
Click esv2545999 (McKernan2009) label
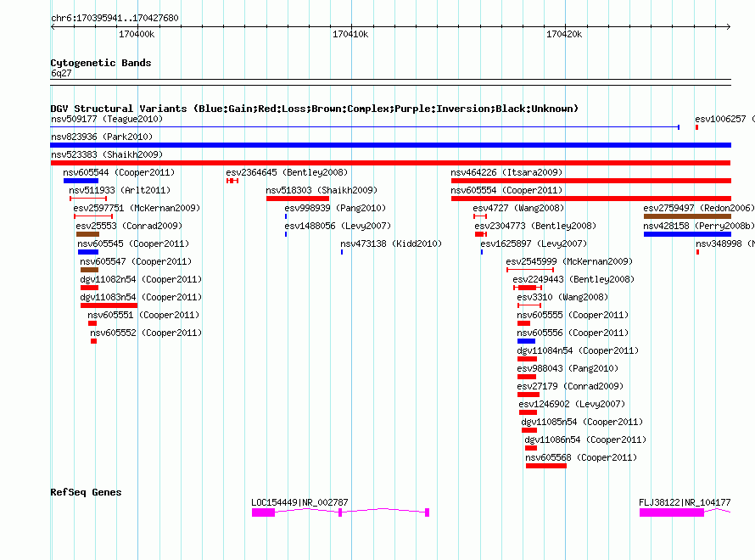tap(569, 261)
